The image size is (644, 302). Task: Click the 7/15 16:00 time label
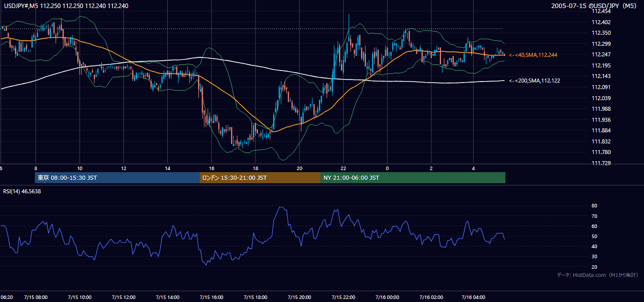coord(211,297)
